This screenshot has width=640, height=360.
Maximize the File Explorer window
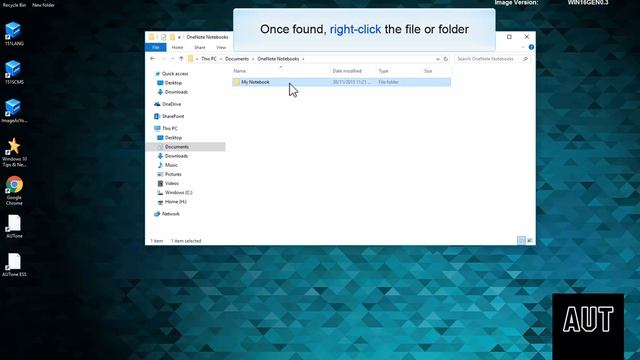tap(509, 37)
